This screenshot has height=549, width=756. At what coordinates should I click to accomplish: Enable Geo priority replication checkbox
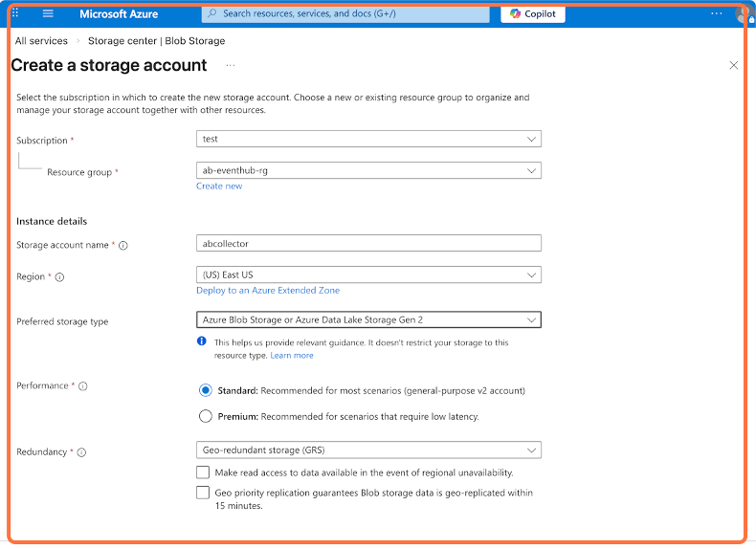[203, 493]
